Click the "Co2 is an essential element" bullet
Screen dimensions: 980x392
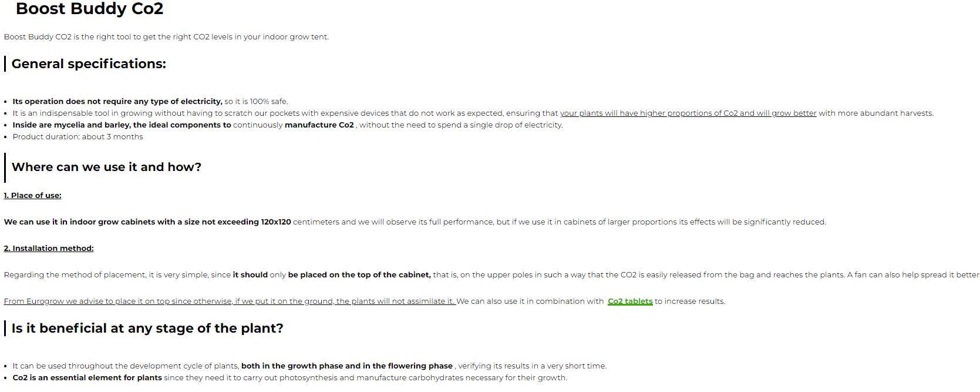click(87, 378)
